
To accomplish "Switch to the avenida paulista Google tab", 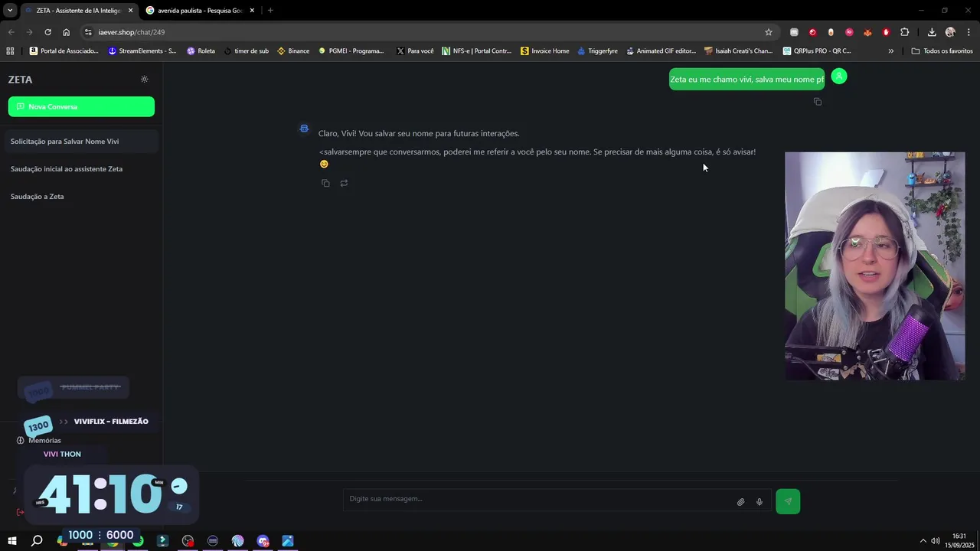I will (x=195, y=11).
